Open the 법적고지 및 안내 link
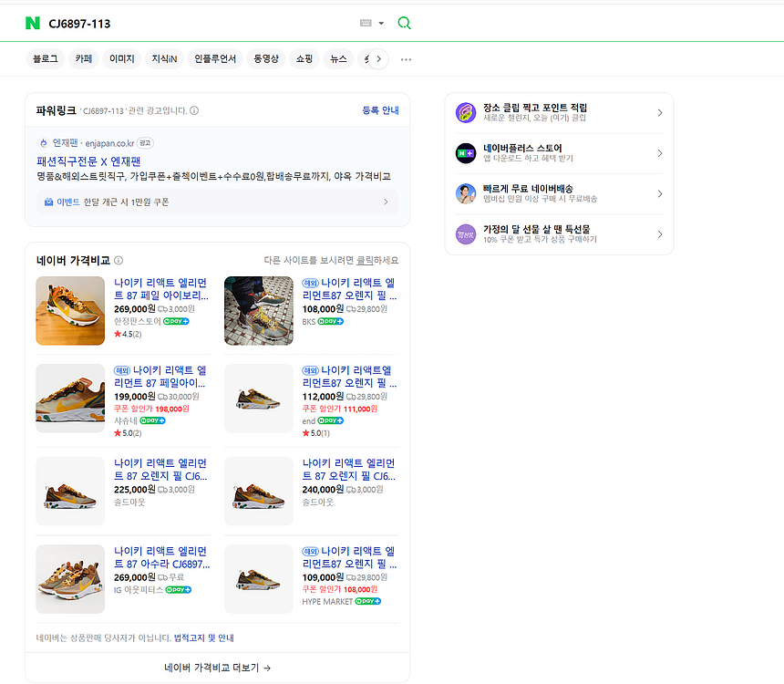 [x=203, y=638]
